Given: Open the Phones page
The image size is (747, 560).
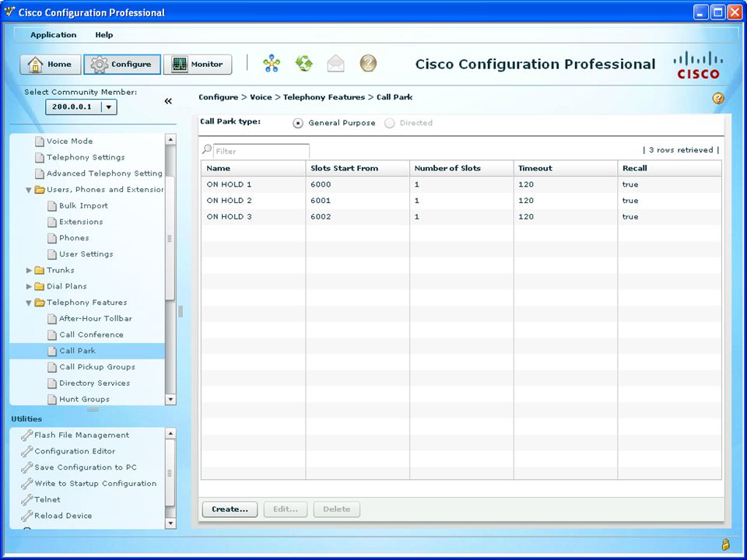Looking at the screenshot, I should tap(74, 238).
